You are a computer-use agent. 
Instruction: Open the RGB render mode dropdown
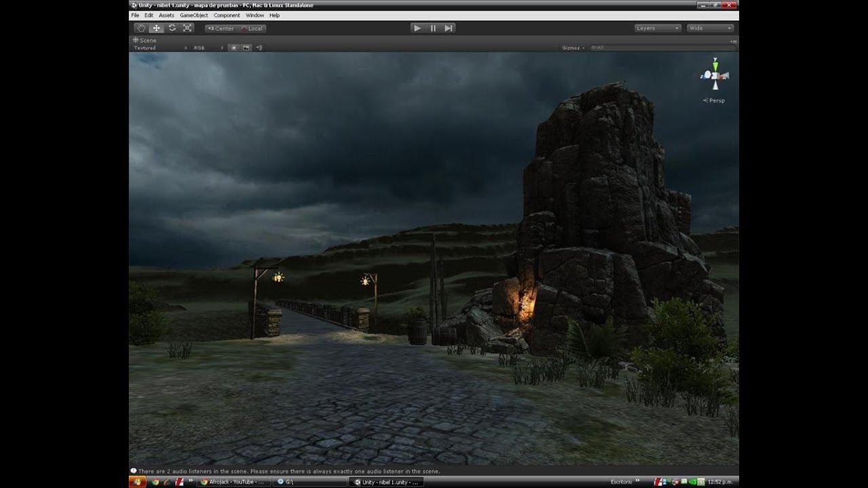pyautogui.click(x=208, y=48)
